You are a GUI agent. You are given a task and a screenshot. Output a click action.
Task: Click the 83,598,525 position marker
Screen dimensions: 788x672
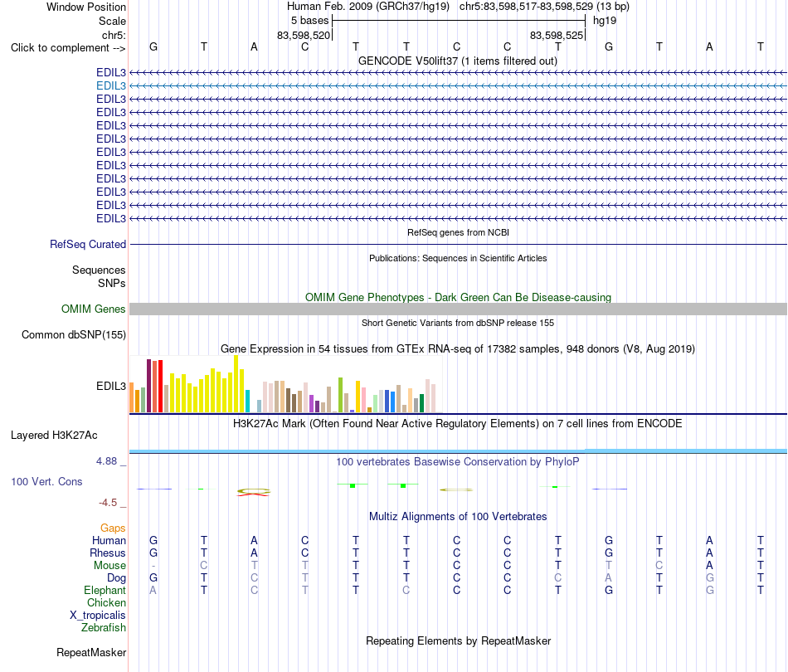(x=557, y=35)
